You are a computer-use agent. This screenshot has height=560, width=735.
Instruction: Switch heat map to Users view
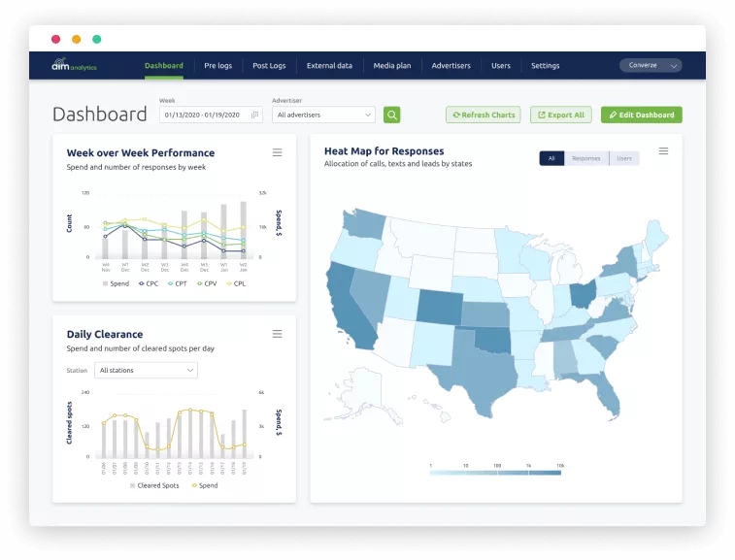624,158
